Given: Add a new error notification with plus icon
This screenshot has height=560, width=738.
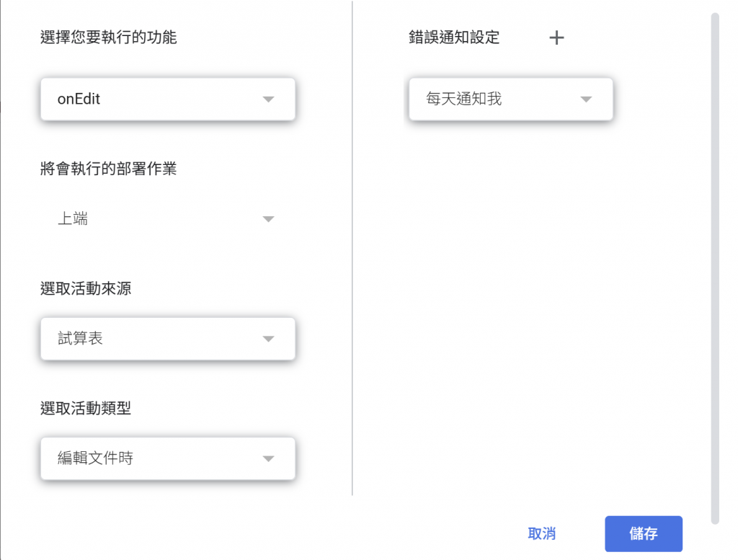Looking at the screenshot, I should click(556, 38).
